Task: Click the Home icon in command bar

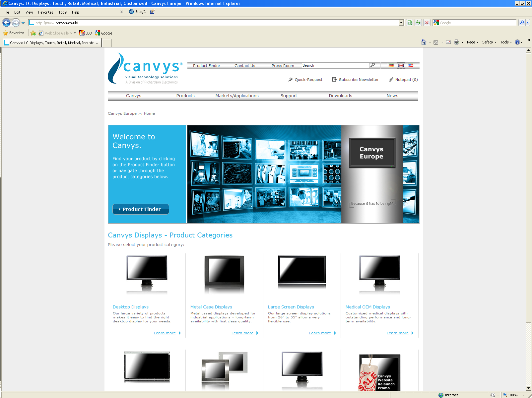Action: tap(424, 42)
